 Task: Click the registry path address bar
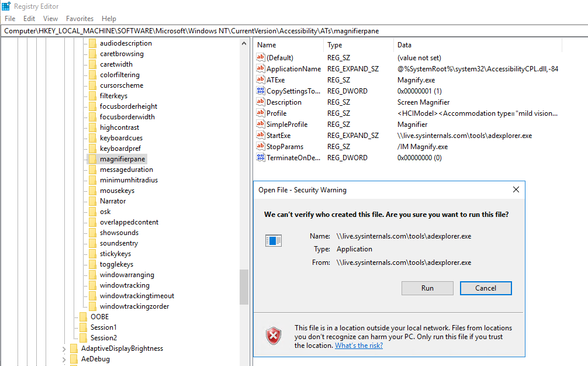pos(292,30)
